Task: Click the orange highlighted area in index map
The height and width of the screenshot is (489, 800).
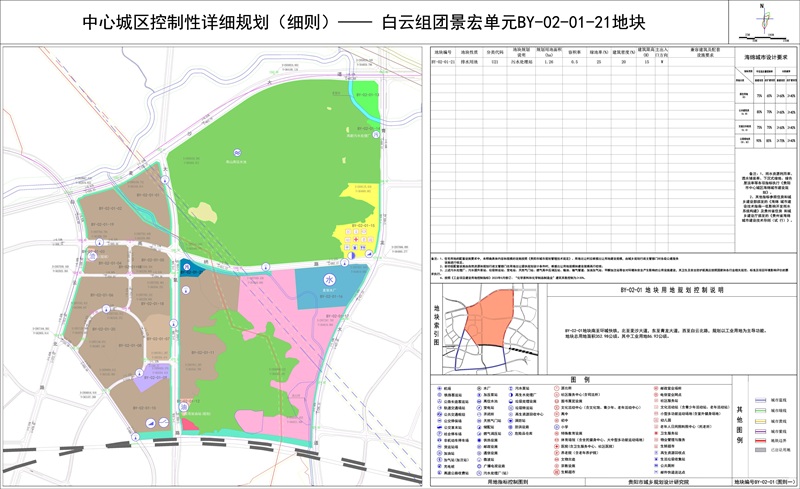Action: point(489,318)
